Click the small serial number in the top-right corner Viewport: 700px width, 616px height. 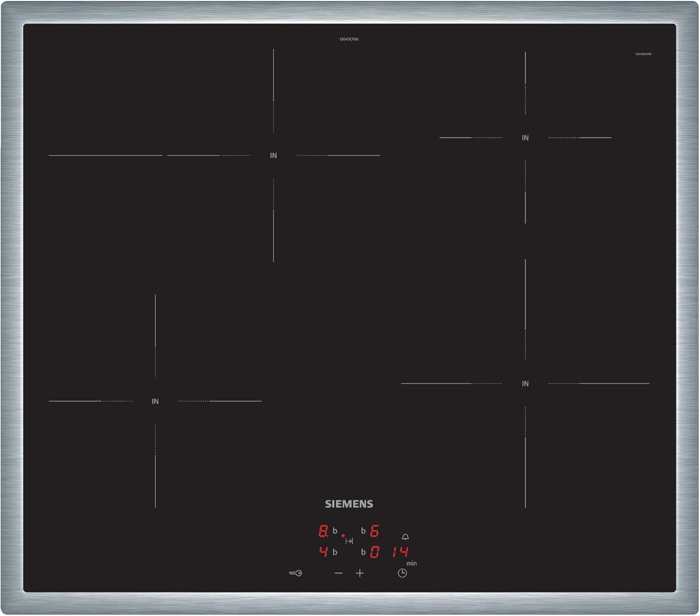644,54
